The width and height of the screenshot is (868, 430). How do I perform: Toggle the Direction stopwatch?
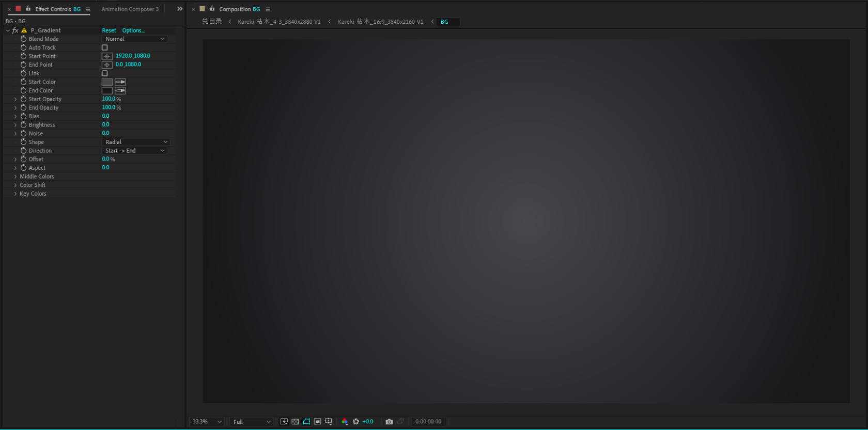(23, 151)
